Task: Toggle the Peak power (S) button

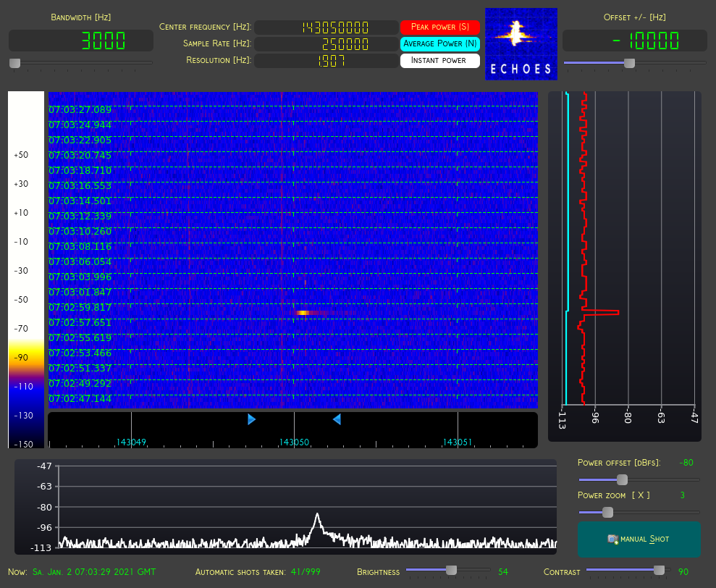Action: 439,27
